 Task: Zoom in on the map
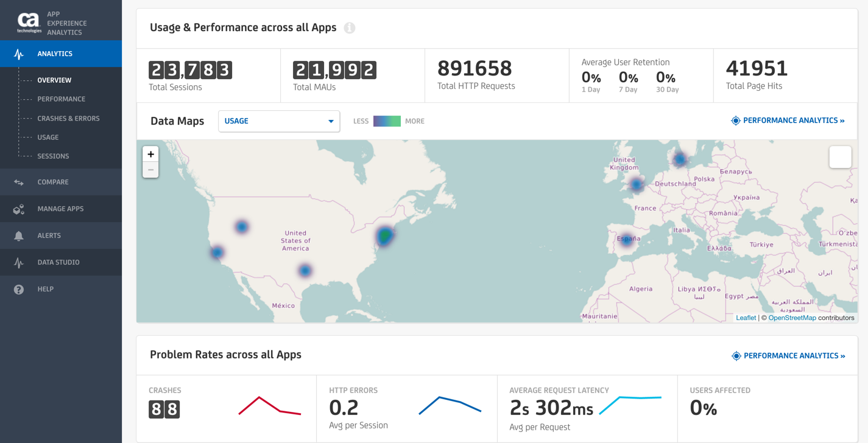pos(150,155)
